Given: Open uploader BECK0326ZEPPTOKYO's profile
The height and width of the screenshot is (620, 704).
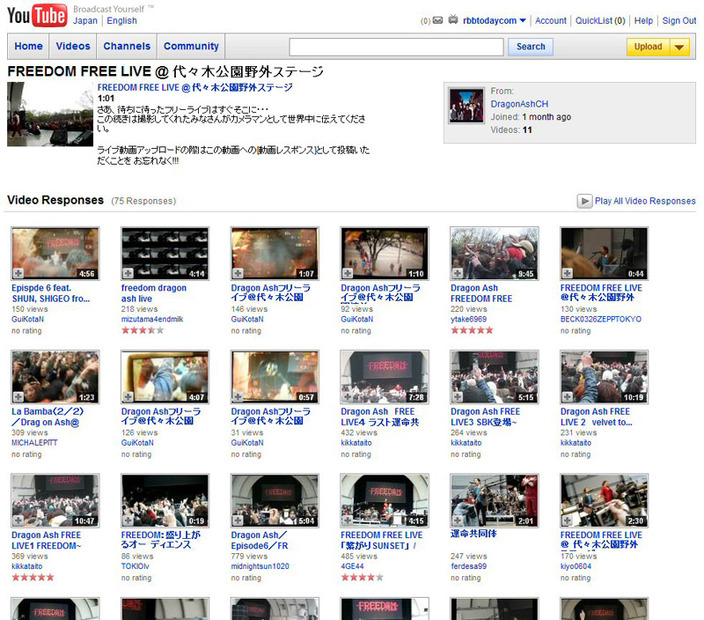Looking at the screenshot, I should 601,319.
